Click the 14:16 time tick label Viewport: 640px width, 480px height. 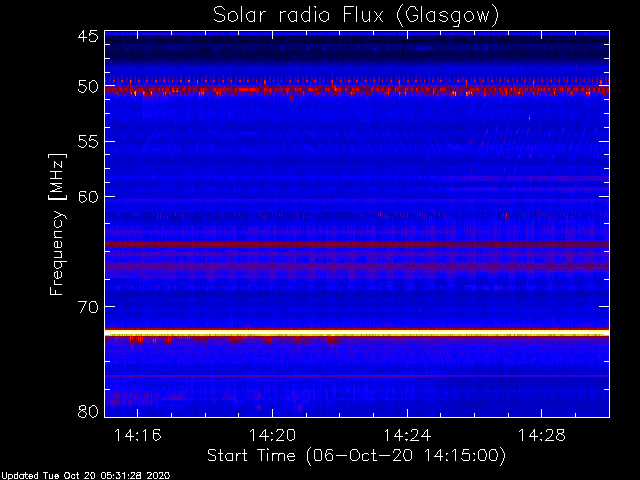pyautogui.click(x=138, y=435)
